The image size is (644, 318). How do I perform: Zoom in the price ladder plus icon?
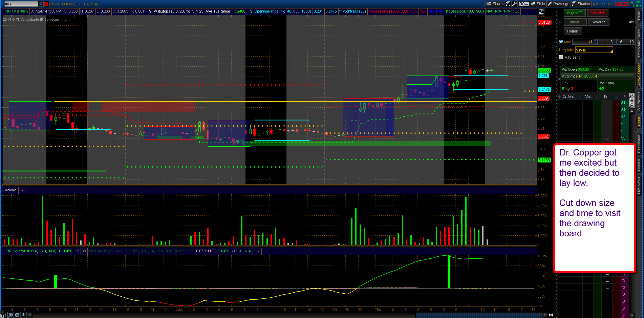[x=632, y=96]
